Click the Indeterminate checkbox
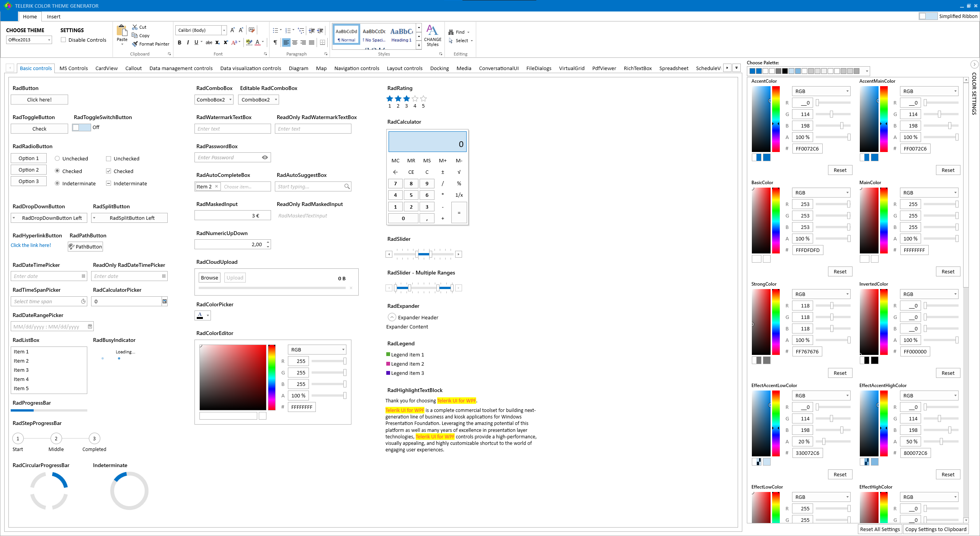Viewport: 980px width, 536px height. tap(109, 183)
